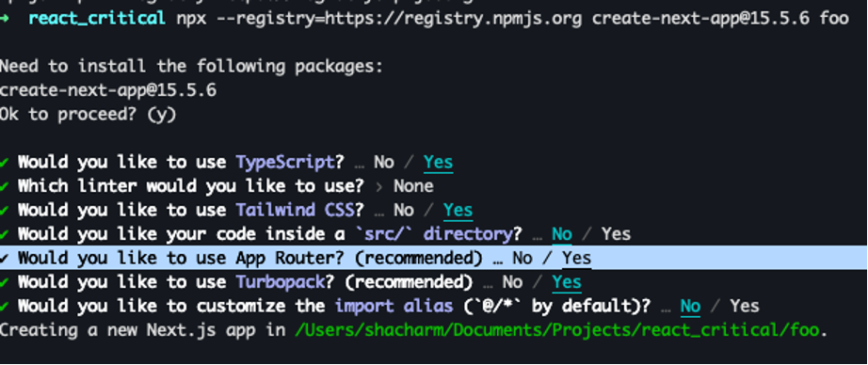
Task: Select Yes for the TypeScript option
Action: point(439,163)
